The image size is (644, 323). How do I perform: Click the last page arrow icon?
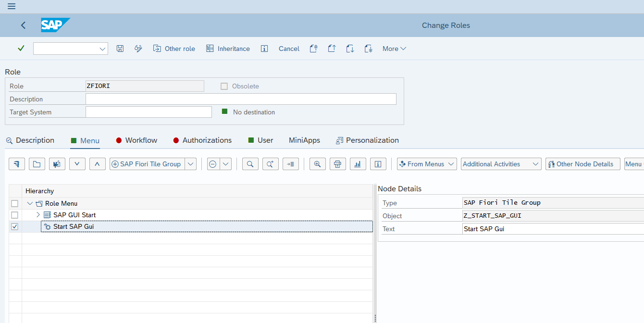369,49
